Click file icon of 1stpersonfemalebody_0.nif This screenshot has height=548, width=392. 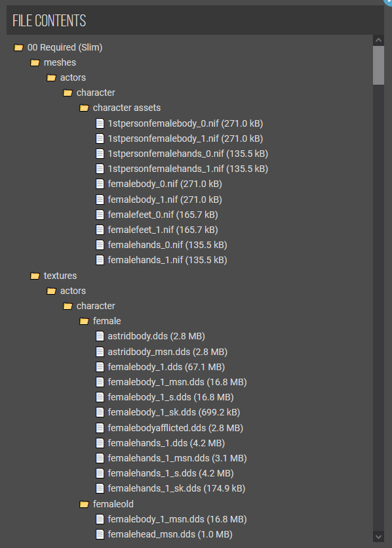pos(100,123)
